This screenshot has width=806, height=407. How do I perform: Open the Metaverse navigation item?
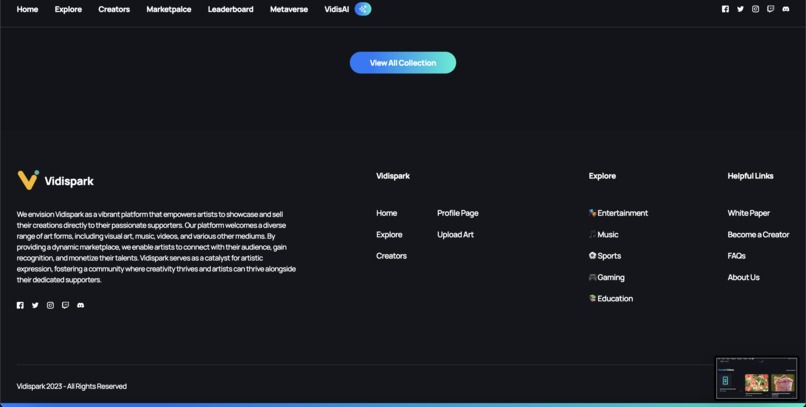pyautogui.click(x=289, y=9)
